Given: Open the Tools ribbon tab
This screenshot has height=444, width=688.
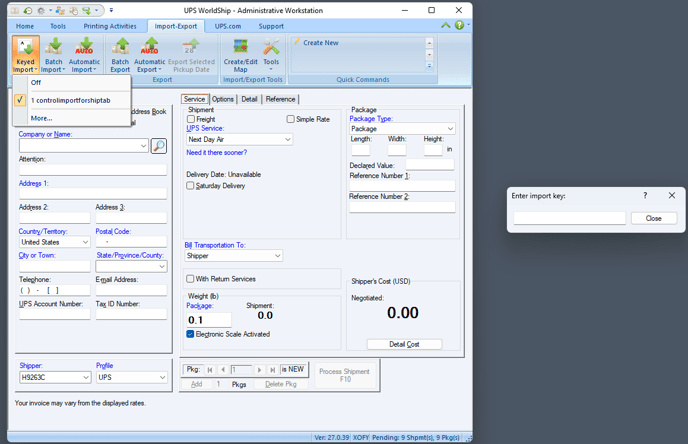Looking at the screenshot, I should tap(57, 26).
